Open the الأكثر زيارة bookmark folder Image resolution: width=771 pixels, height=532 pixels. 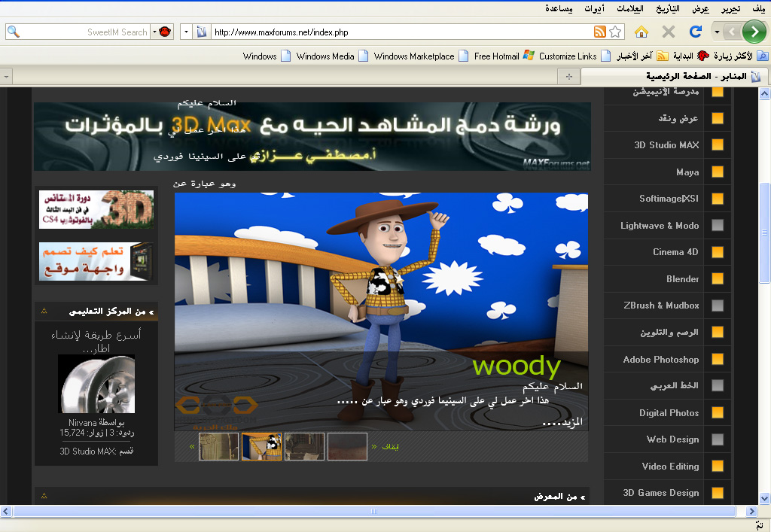[741, 56]
